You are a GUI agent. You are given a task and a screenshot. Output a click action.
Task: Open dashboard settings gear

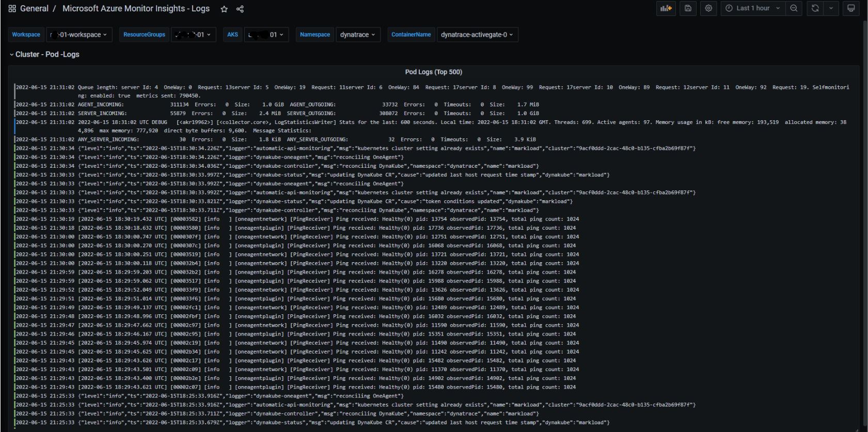tap(708, 8)
